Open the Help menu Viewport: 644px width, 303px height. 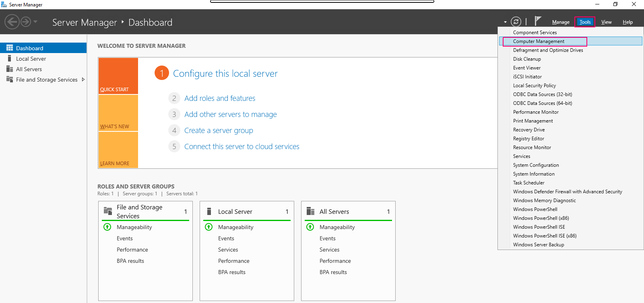pyautogui.click(x=627, y=22)
